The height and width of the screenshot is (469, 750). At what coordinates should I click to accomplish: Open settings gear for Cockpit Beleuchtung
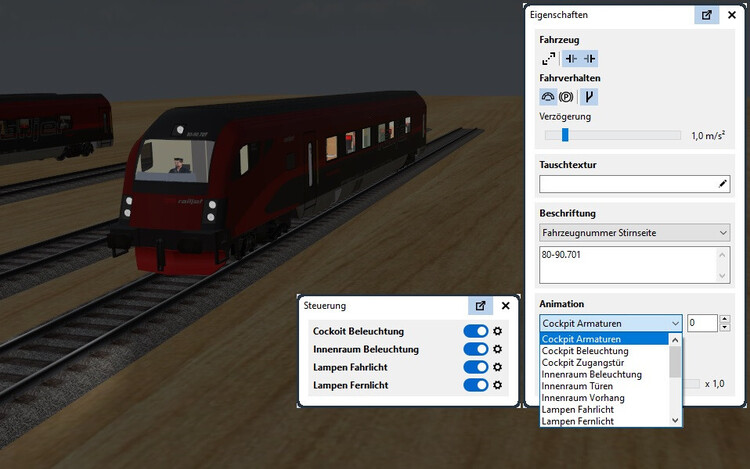click(497, 331)
